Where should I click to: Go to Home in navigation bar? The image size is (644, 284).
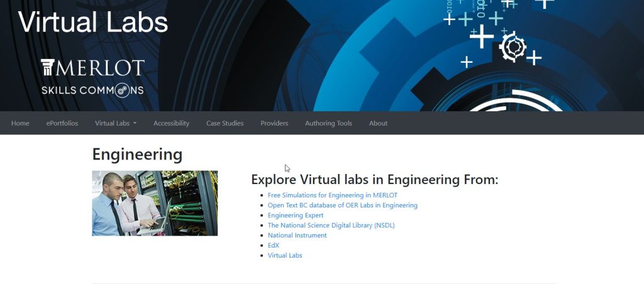click(20, 123)
